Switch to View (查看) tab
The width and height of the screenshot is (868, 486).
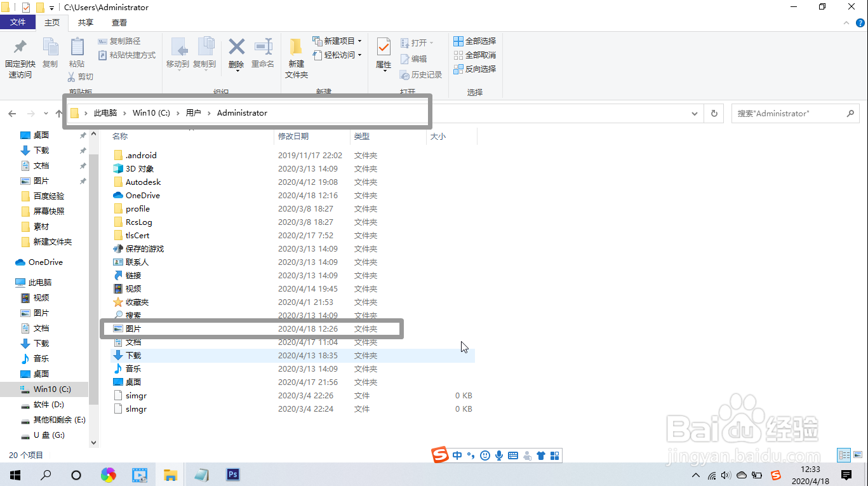pyautogui.click(x=119, y=22)
